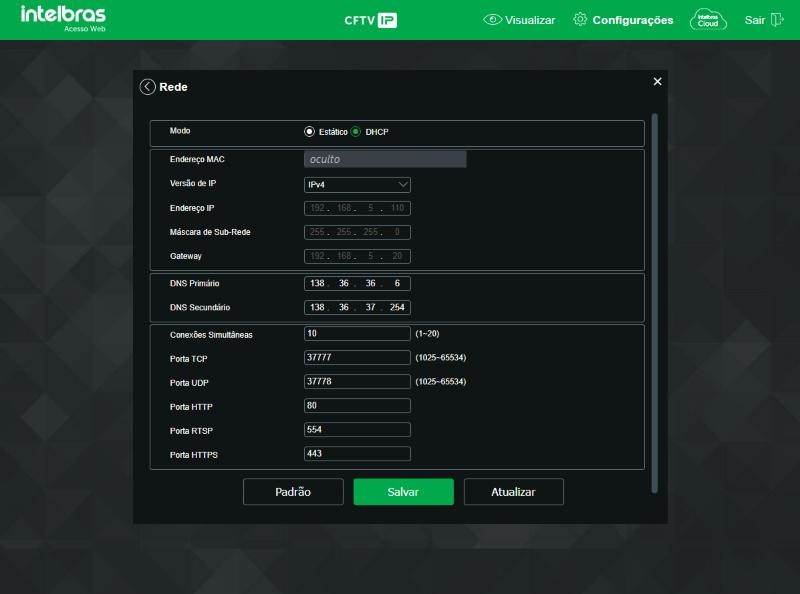Click the Sair exit door icon
The image size is (800, 594).
tap(777, 20)
